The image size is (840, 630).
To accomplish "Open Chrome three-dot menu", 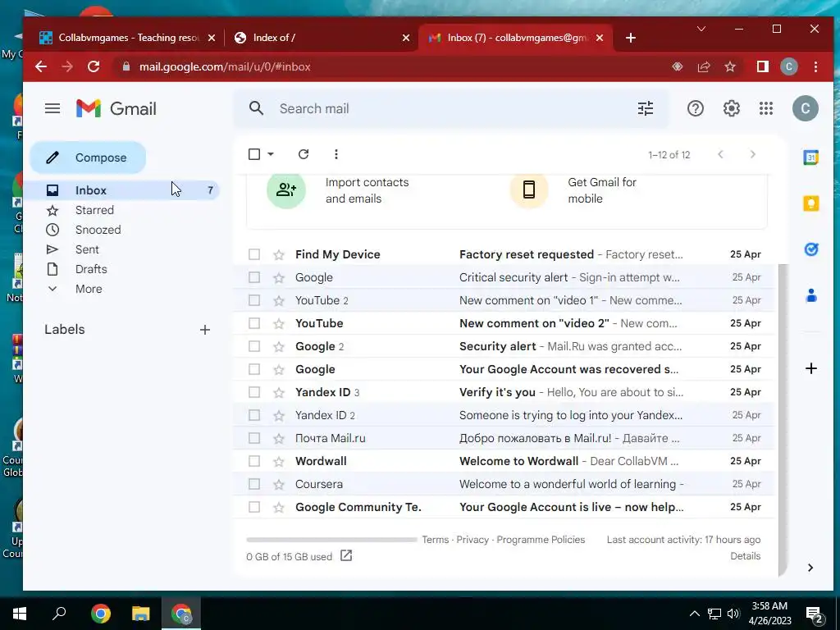I will click(815, 67).
